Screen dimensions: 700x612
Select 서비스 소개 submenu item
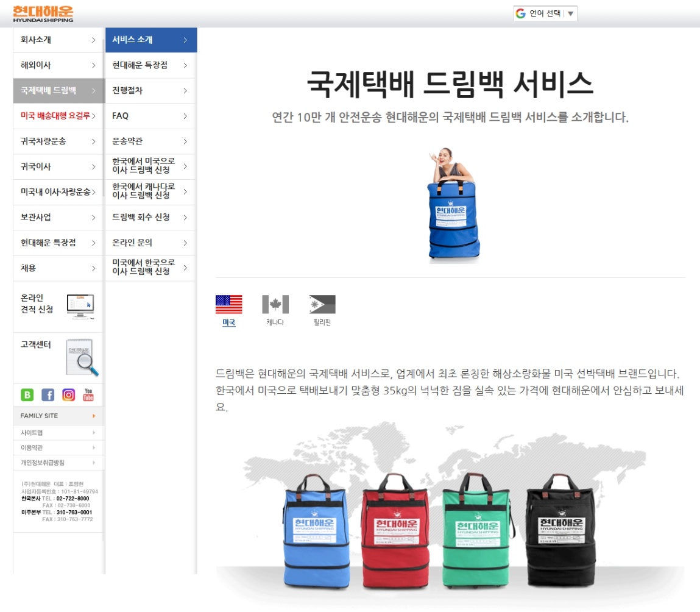point(151,40)
